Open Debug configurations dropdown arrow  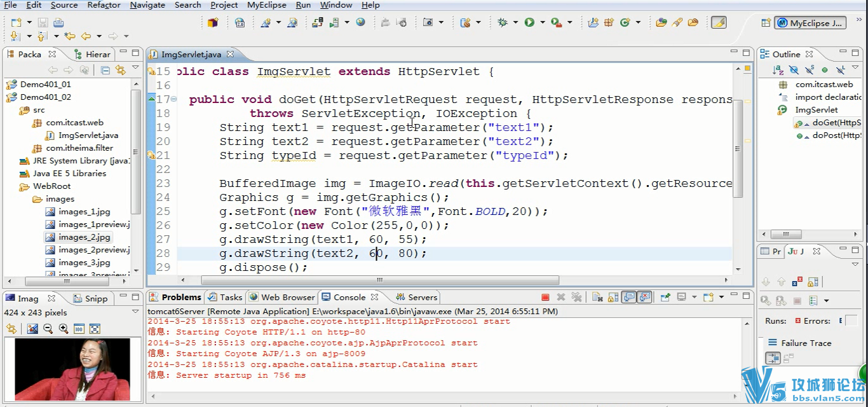coord(515,23)
